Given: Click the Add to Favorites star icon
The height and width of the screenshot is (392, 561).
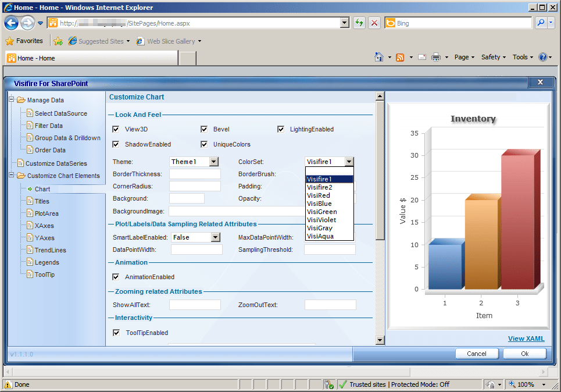Looking at the screenshot, I should 10,41.
